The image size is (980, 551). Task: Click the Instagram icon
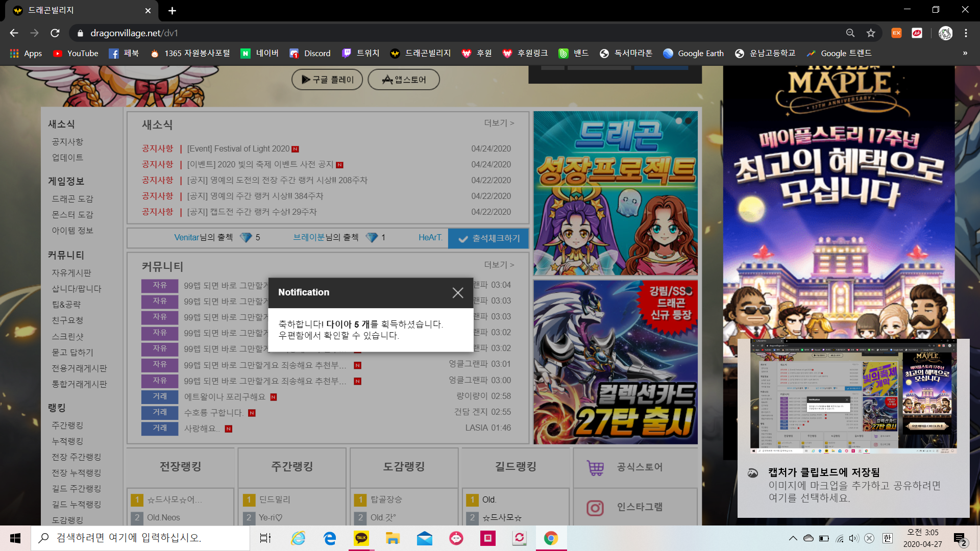point(595,508)
